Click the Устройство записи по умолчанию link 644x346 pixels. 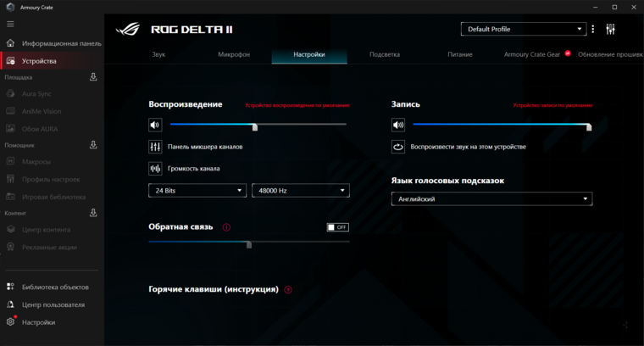click(552, 105)
